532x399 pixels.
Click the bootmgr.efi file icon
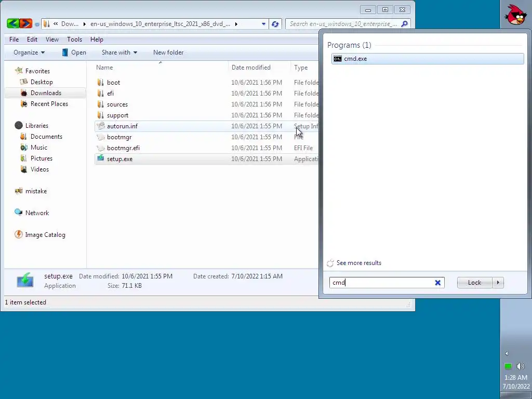coord(101,148)
